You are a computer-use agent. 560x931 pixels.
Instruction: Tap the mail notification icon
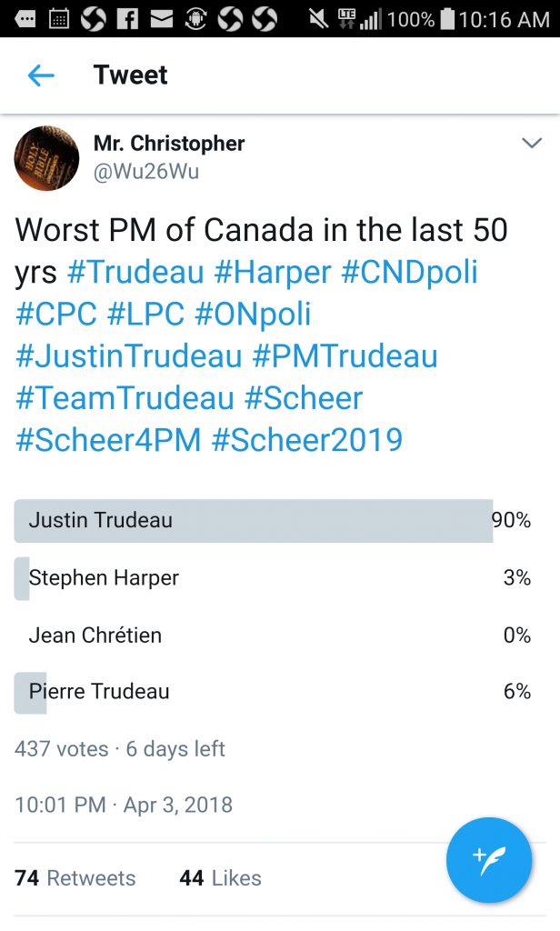click(162, 18)
